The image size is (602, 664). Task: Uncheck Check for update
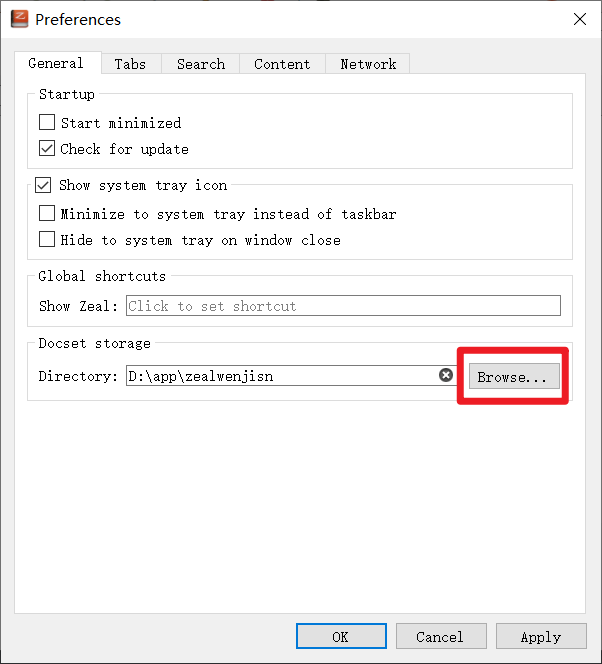pos(47,149)
